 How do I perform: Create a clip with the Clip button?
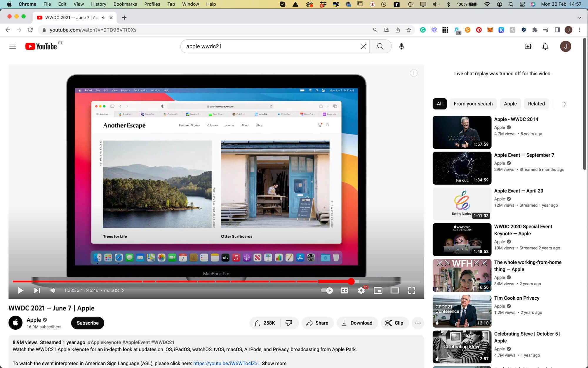click(394, 323)
